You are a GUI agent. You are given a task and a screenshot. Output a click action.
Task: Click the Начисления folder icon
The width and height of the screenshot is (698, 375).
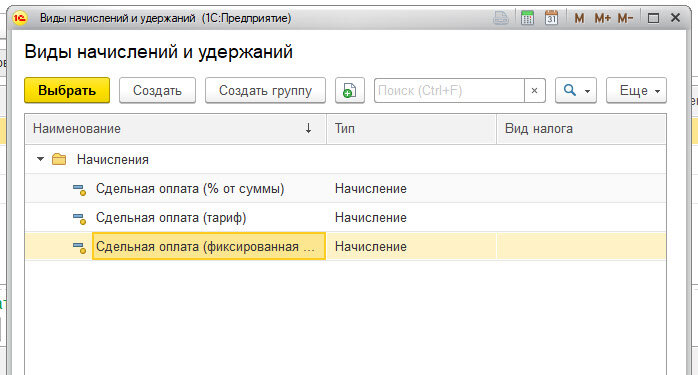(59, 159)
